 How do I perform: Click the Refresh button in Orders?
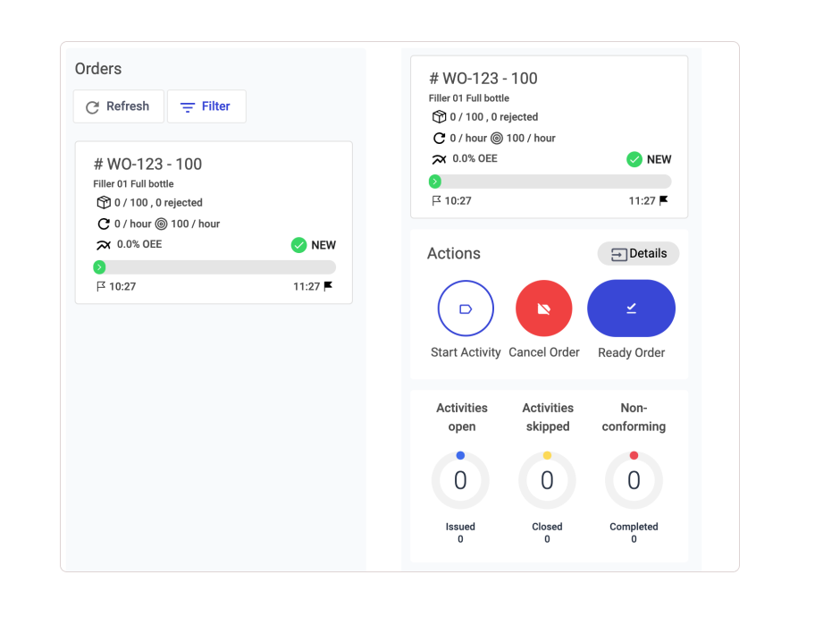[118, 106]
